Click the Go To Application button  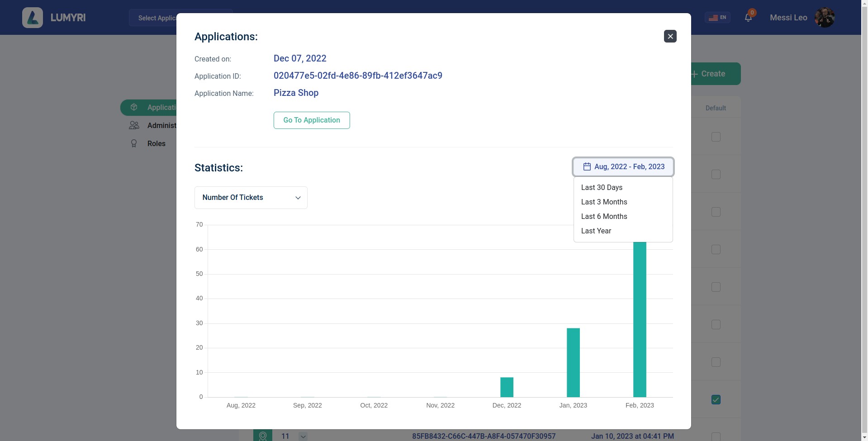(312, 120)
